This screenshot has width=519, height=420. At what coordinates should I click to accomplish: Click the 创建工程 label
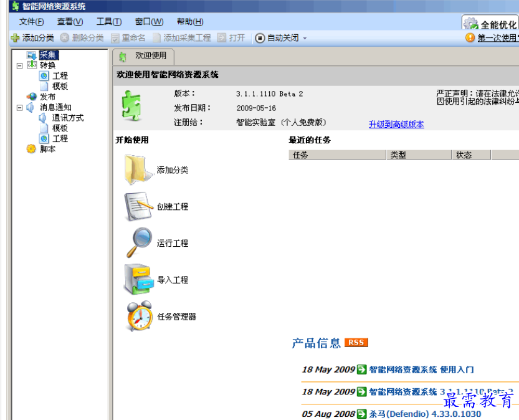click(x=173, y=207)
